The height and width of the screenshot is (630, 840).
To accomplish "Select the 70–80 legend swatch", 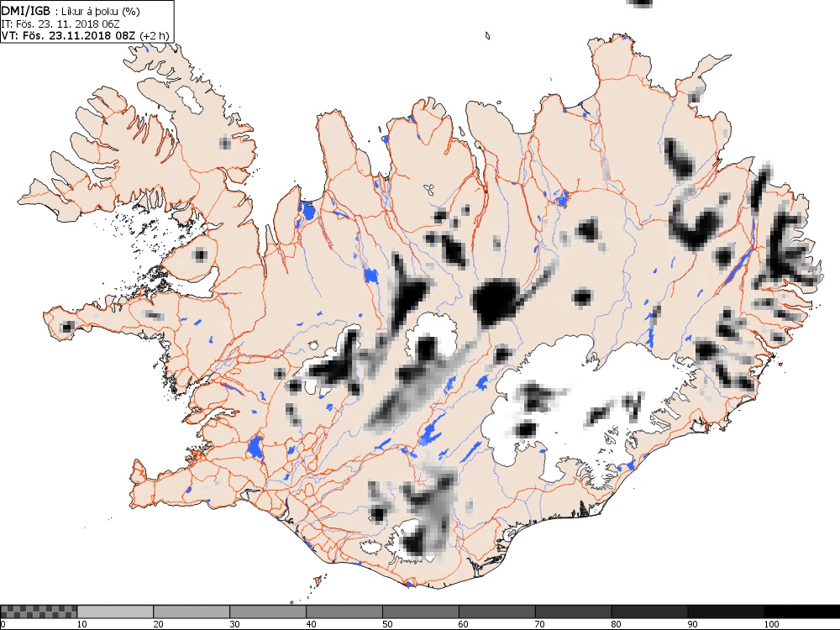I will 573,612.
